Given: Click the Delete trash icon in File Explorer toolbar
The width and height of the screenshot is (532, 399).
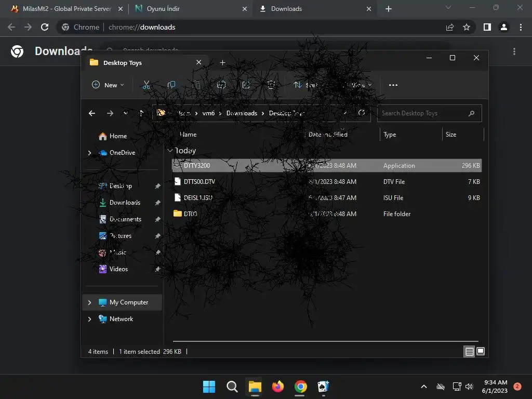Looking at the screenshot, I should click(x=271, y=85).
